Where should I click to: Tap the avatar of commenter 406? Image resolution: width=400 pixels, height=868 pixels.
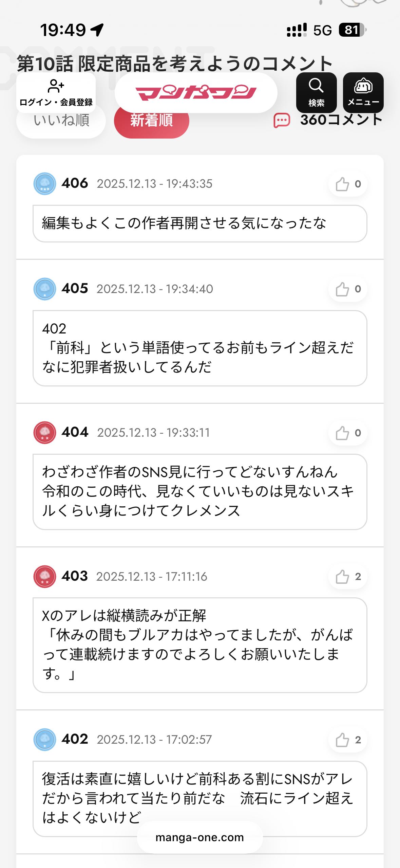45,184
